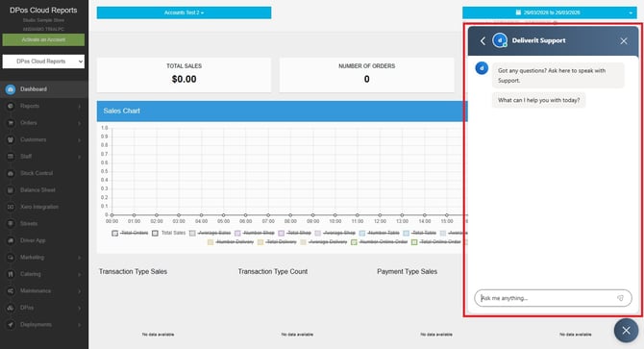This screenshot has width=644, height=349.
Task: Click the NUMBER OF ORDERS label
Action: [367, 66]
